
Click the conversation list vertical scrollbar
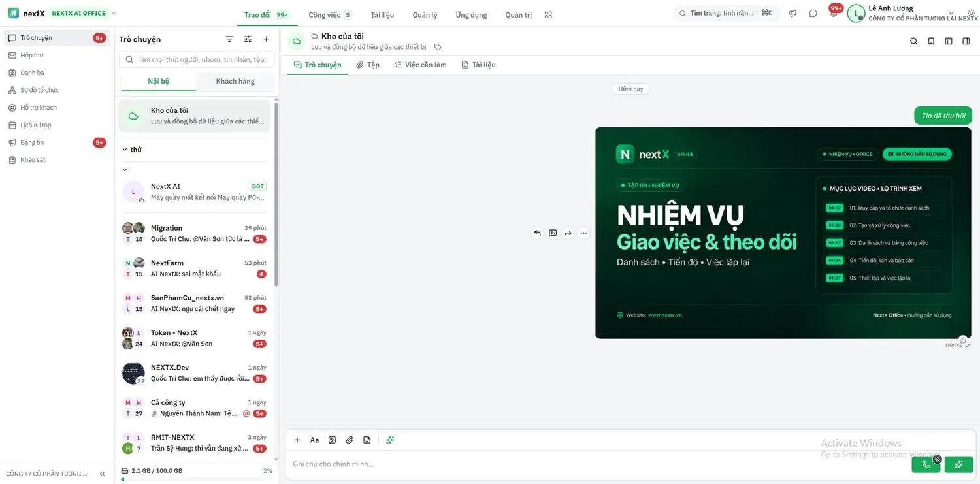(x=276, y=193)
